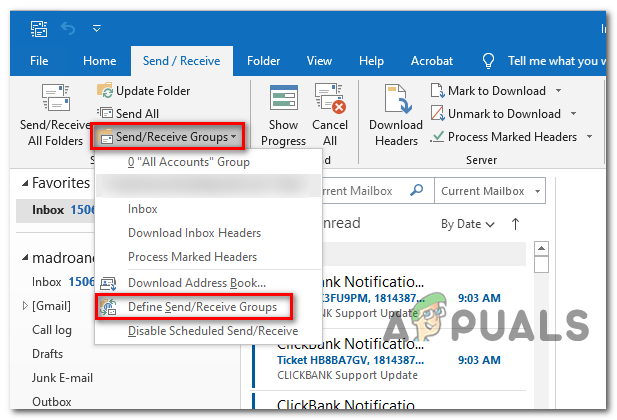
Task: Click the Send All icon
Action: tap(105, 113)
